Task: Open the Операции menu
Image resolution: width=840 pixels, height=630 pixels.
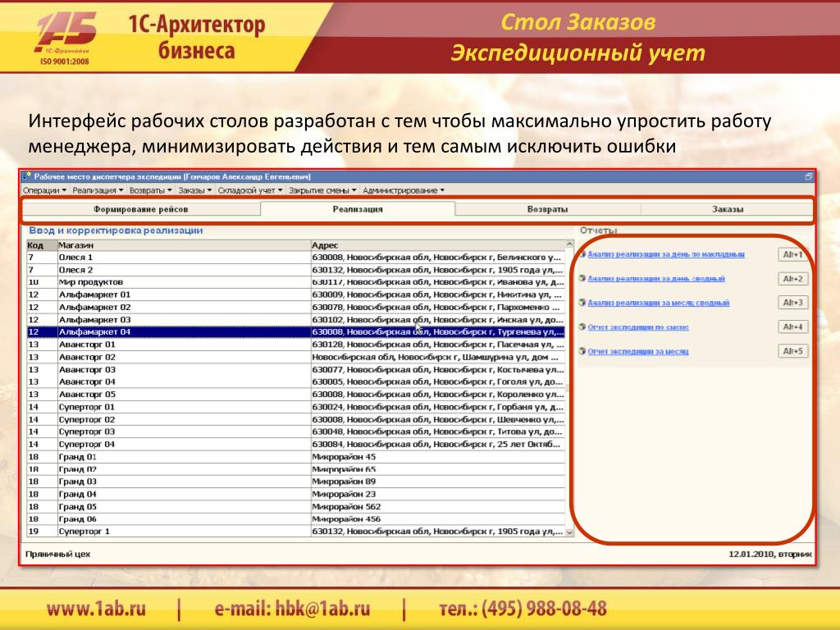Action: point(44,190)
